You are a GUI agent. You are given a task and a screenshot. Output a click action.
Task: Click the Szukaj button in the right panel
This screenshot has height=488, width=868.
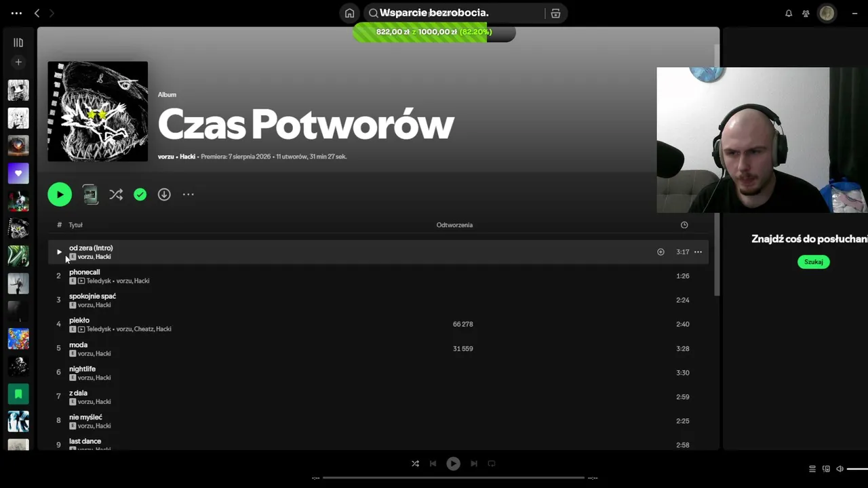[814, 262]
